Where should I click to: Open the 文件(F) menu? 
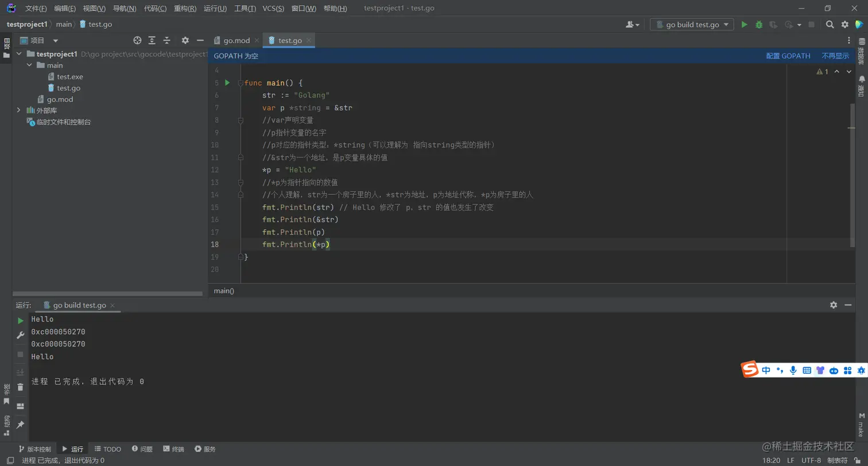click(x=36, y=9)
